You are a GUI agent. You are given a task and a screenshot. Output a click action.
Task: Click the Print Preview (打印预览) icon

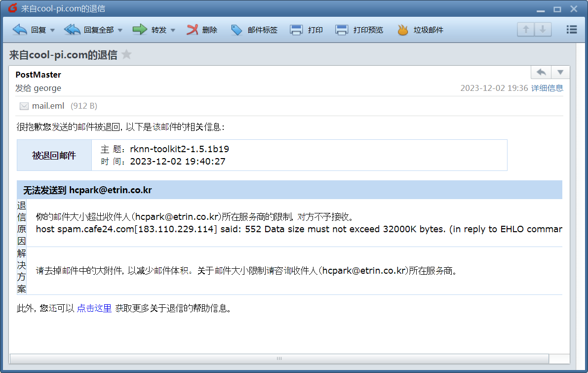[342, 30]
